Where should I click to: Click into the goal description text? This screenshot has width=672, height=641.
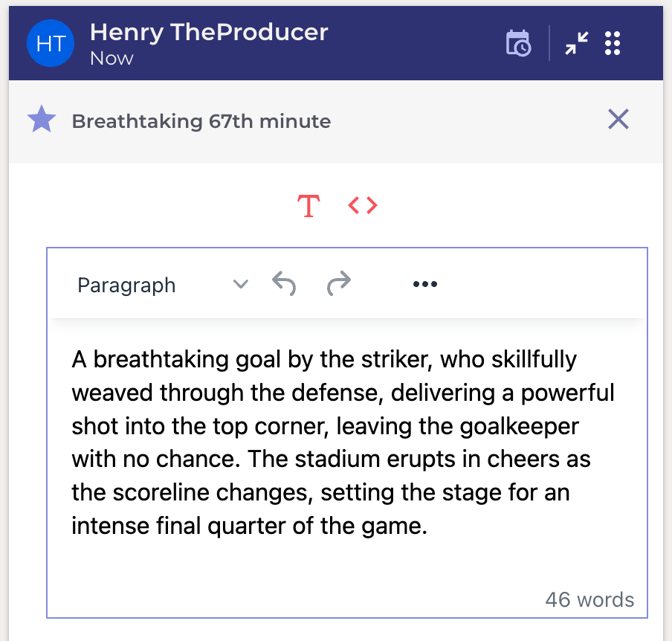pos(343,442)
